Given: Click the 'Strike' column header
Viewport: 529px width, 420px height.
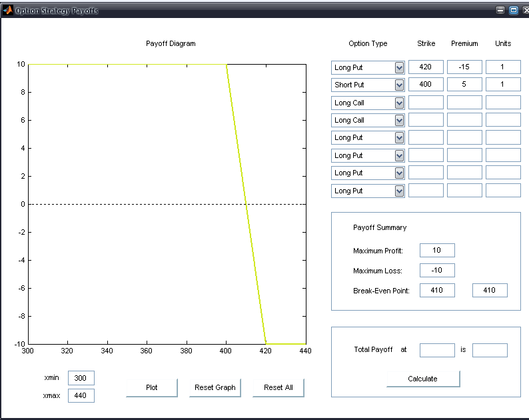Looking at the screenshot, I should [426, 43].
